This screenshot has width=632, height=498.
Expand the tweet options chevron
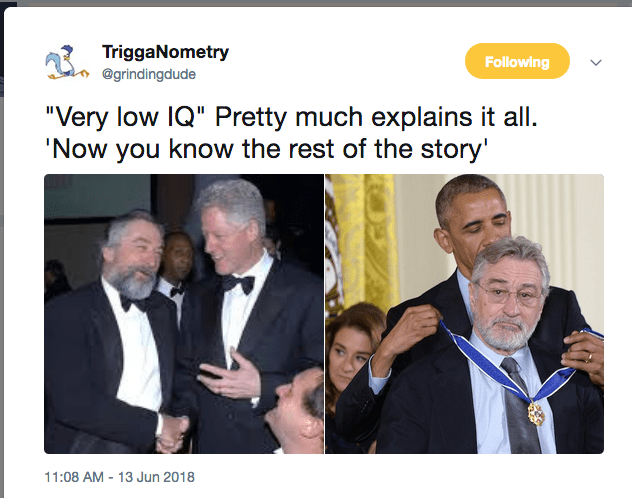596,62
